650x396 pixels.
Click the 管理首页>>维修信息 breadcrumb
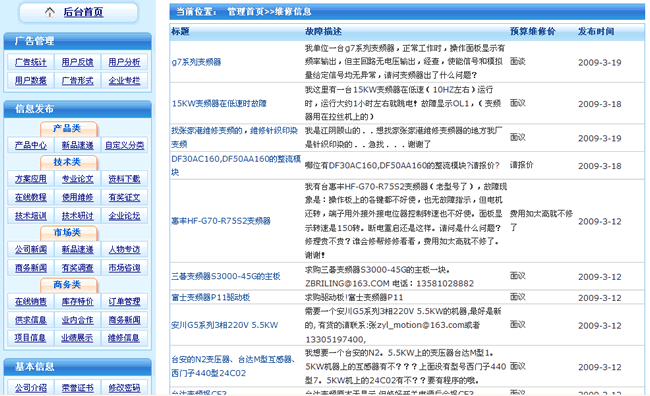[269, 12]
